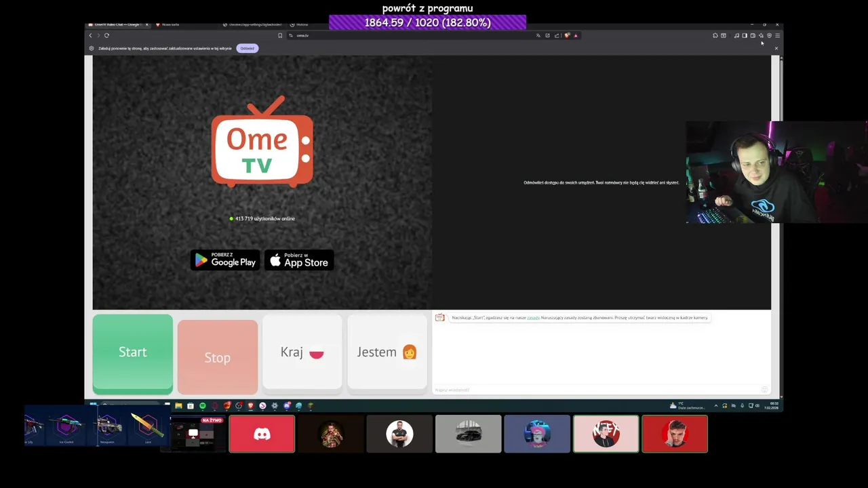Viewport: 868px width, 488px height.
Task: Click the red-background avatar tile
Action: 675,434
